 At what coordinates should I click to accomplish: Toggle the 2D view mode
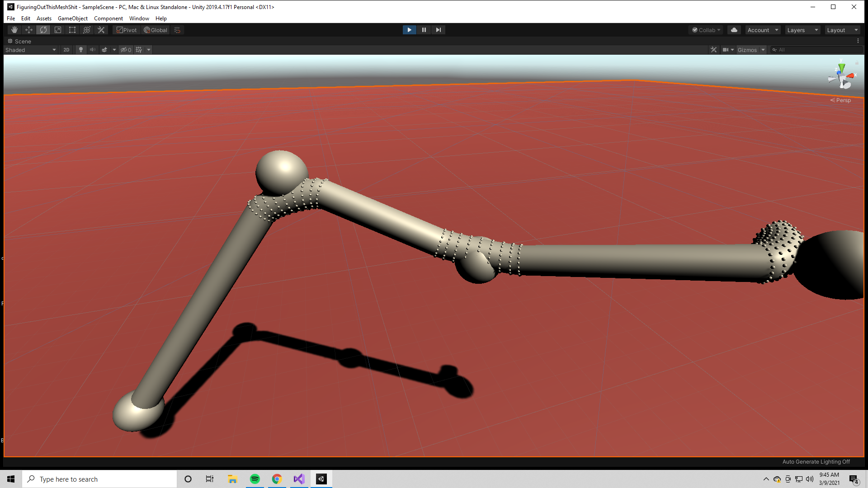click(66, 50)
